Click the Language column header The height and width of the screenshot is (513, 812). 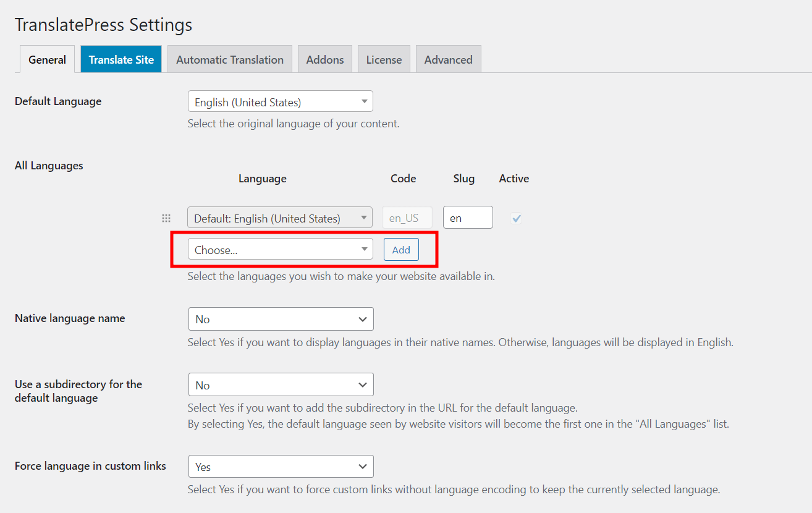(x=263, y=179)
